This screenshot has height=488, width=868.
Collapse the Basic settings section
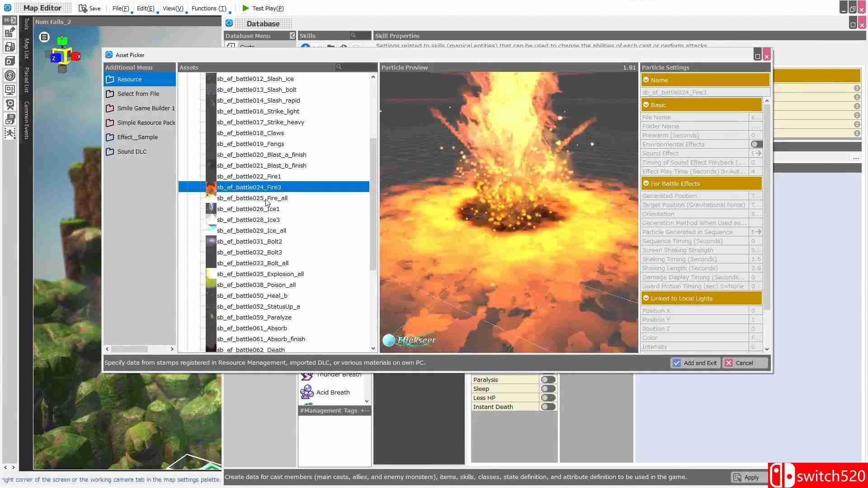click(646, 105)
